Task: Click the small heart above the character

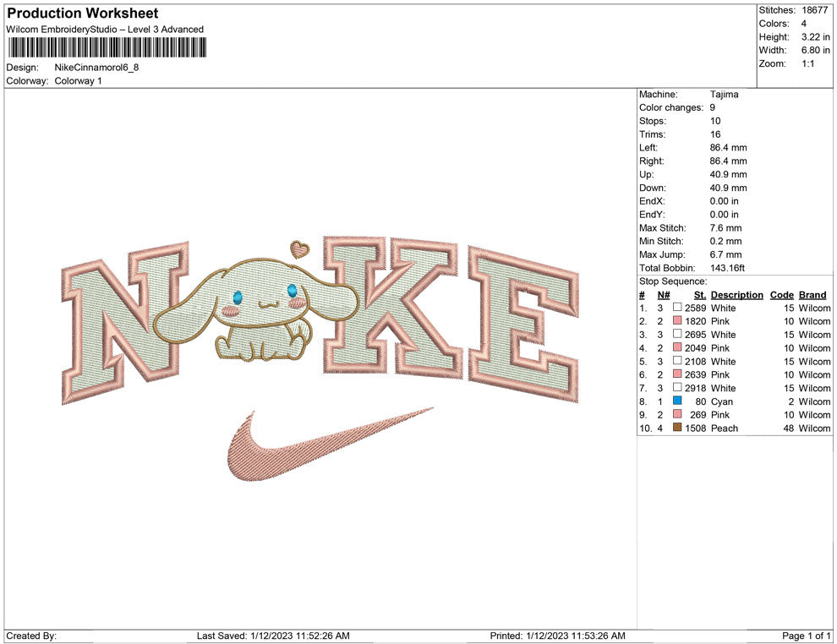Action: coord(299,248)
